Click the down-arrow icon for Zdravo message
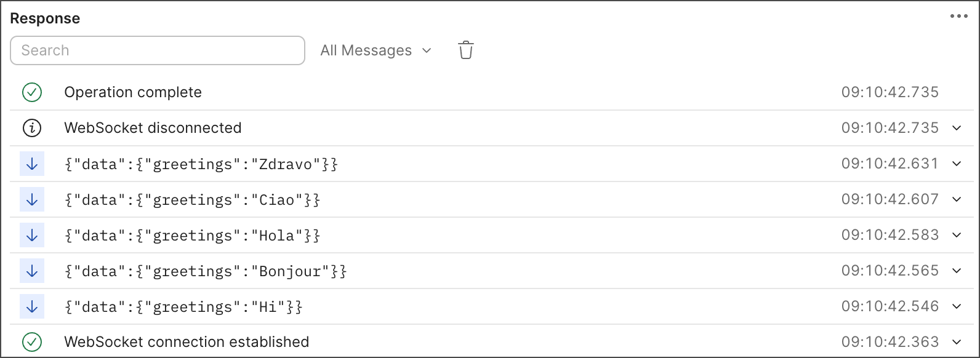Image resolution: width=980 pixels, height=358 pixels. [32, 164]
